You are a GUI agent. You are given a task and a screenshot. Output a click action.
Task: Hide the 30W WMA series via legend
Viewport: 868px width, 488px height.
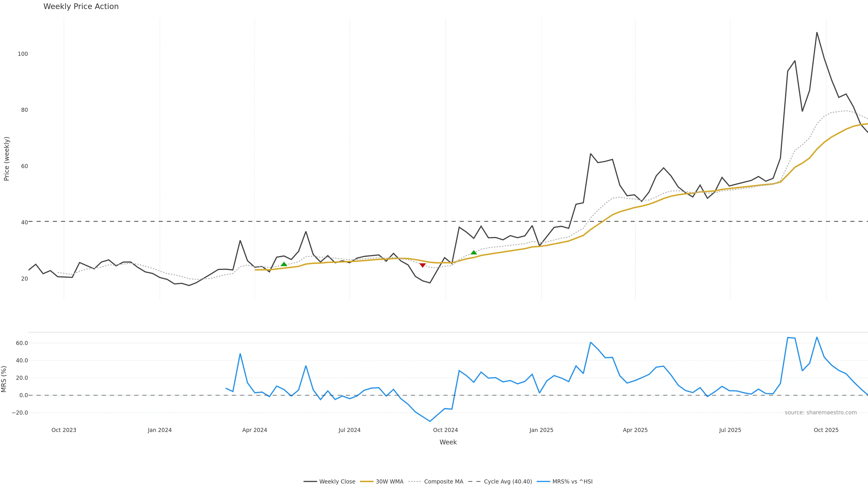[389, 482]
